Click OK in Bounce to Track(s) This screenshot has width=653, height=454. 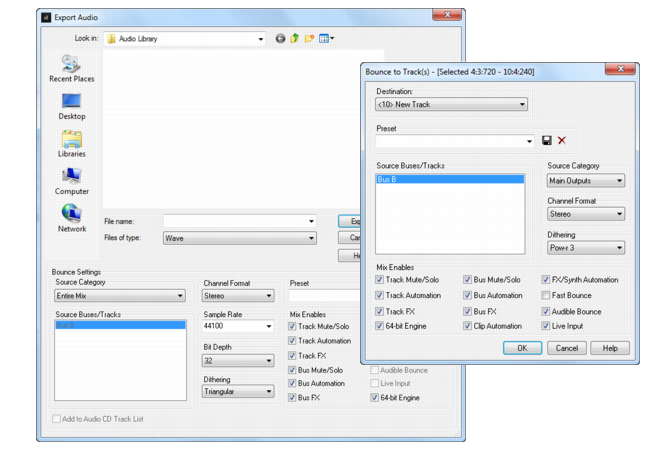[x=522, y=348]
